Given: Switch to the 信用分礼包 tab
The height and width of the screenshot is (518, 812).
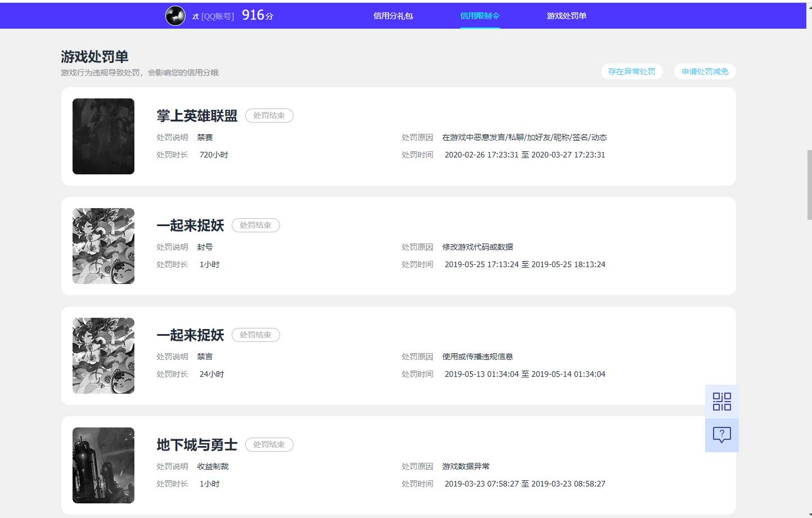Looking at the screenshot, I should (x=393, y=16).
